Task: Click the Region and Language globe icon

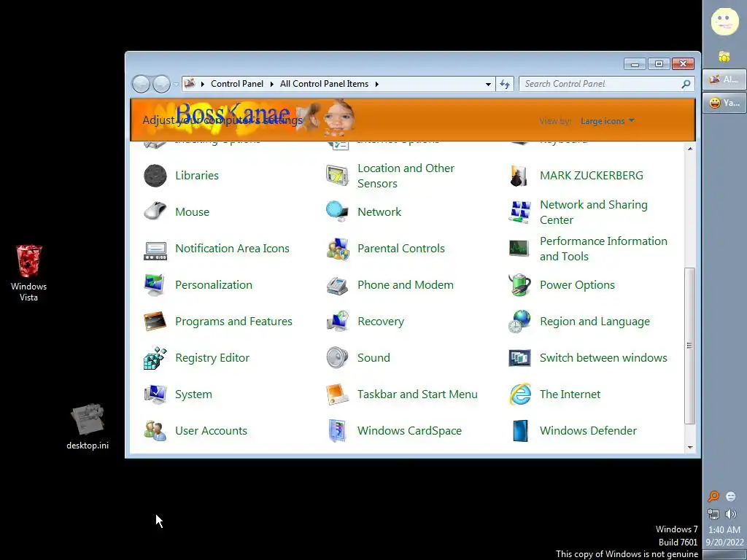Action: coord(519,322)
